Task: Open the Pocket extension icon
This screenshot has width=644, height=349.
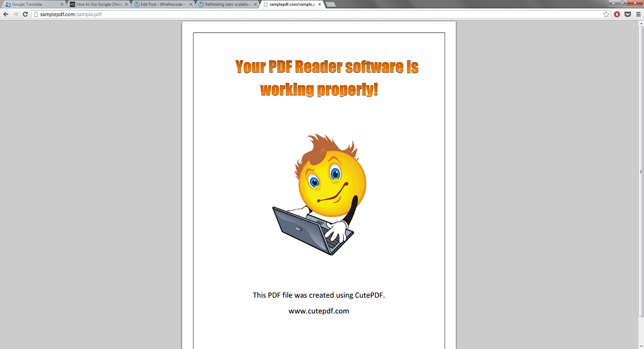Action: coord(628,14)
